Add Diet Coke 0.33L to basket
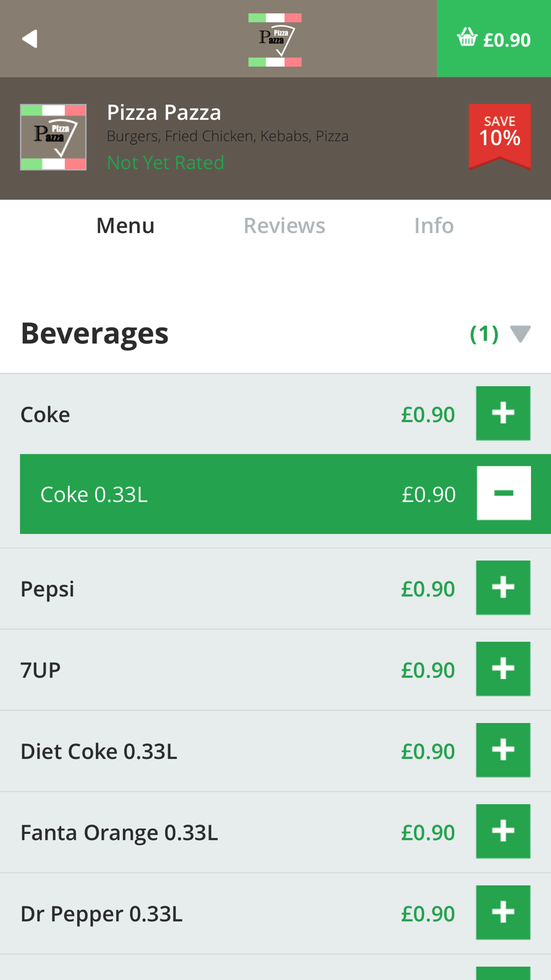The image size is (551, 980). click(503, 750)
